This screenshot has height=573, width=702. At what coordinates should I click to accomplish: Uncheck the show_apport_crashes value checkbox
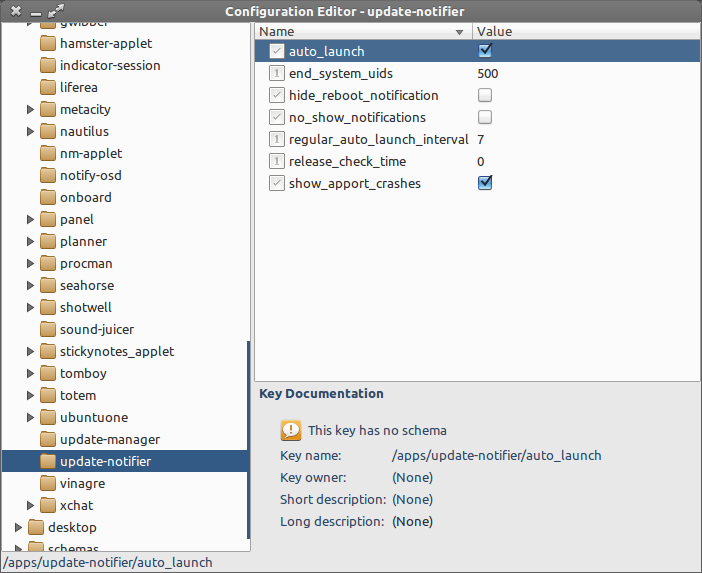[x=485, y=183]
